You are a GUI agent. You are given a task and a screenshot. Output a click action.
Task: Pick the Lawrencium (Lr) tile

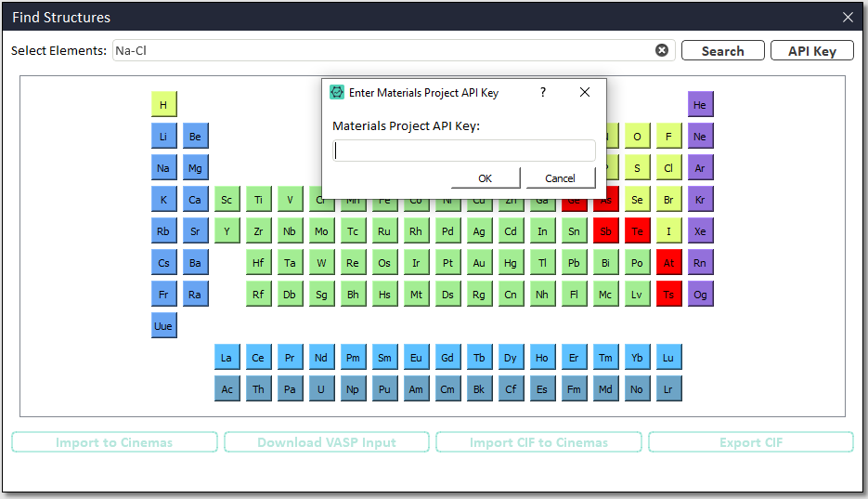pyautogui.click(x=668, y=388)
